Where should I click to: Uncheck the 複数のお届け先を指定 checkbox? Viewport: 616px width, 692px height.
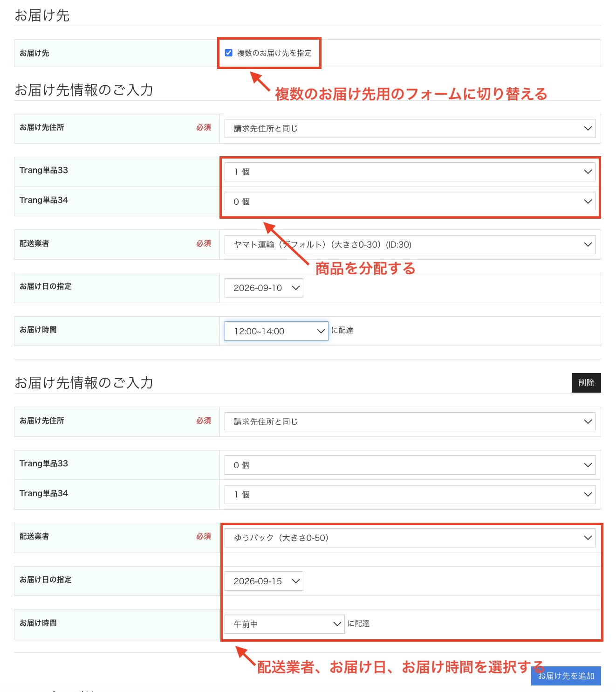[229, 53]
